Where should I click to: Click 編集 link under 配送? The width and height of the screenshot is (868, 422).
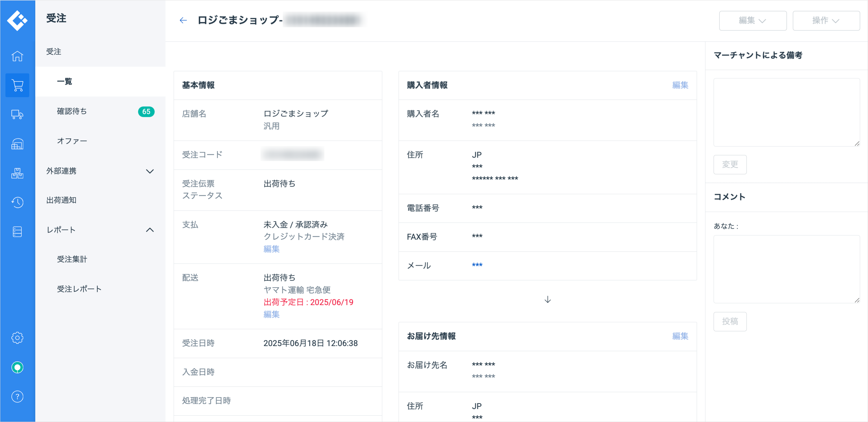[x=271, y=314]
